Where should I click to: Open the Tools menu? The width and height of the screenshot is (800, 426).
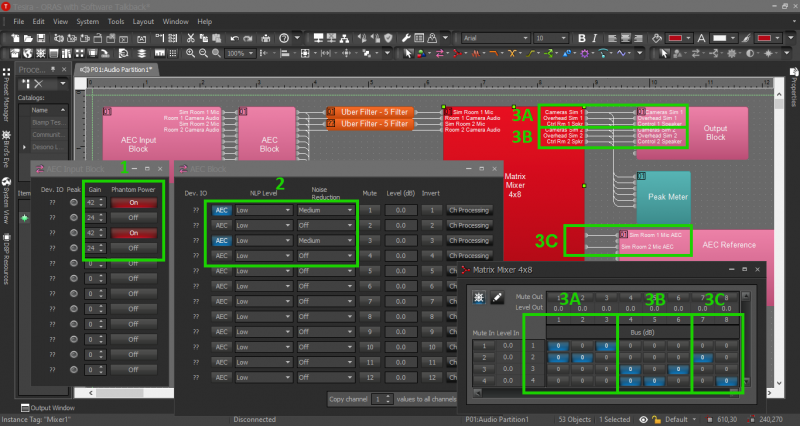pos(116,21)
